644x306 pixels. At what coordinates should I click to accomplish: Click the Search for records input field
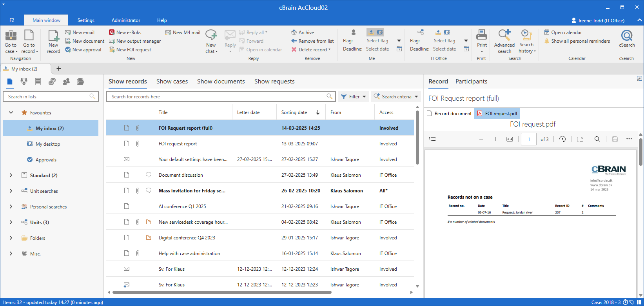coord(218,97)
